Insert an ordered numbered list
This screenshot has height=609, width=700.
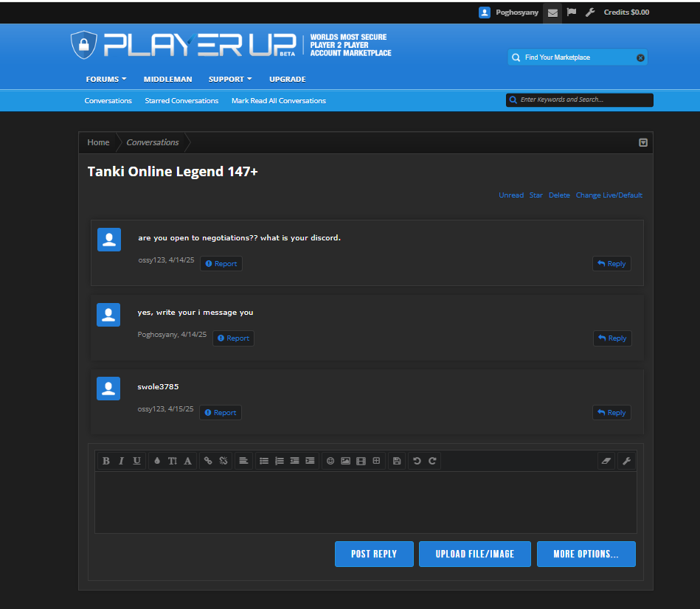(x=279, y=461)
